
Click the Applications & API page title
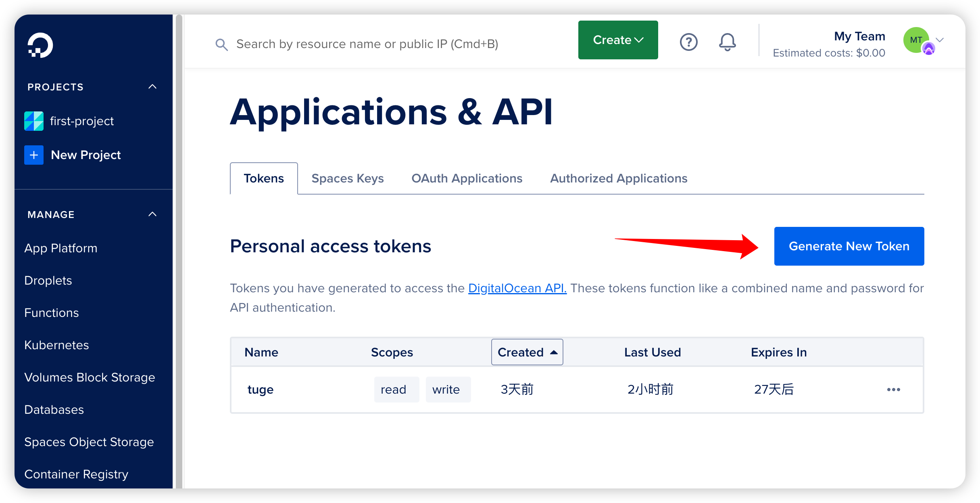tap(391, 112)
